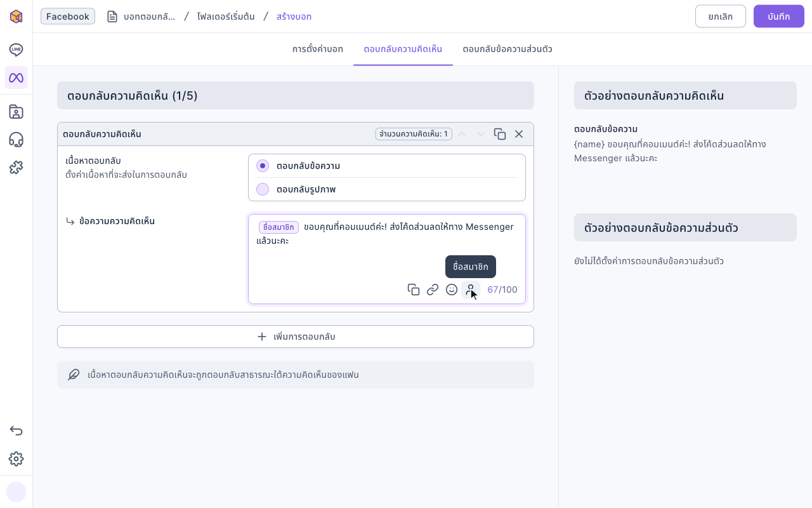Duplicate the comment reply card
812x508 pixels.
[x=500, y=134]
